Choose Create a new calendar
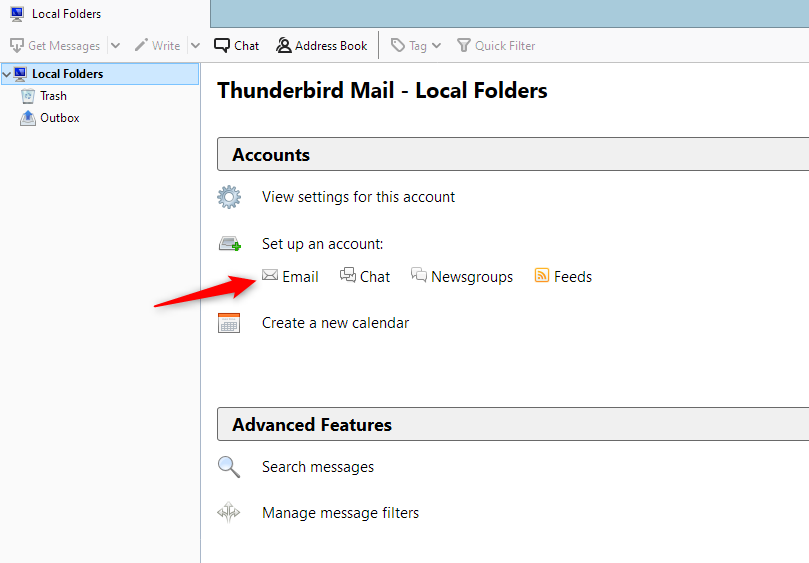809x563 pixels. coord(335,323)
